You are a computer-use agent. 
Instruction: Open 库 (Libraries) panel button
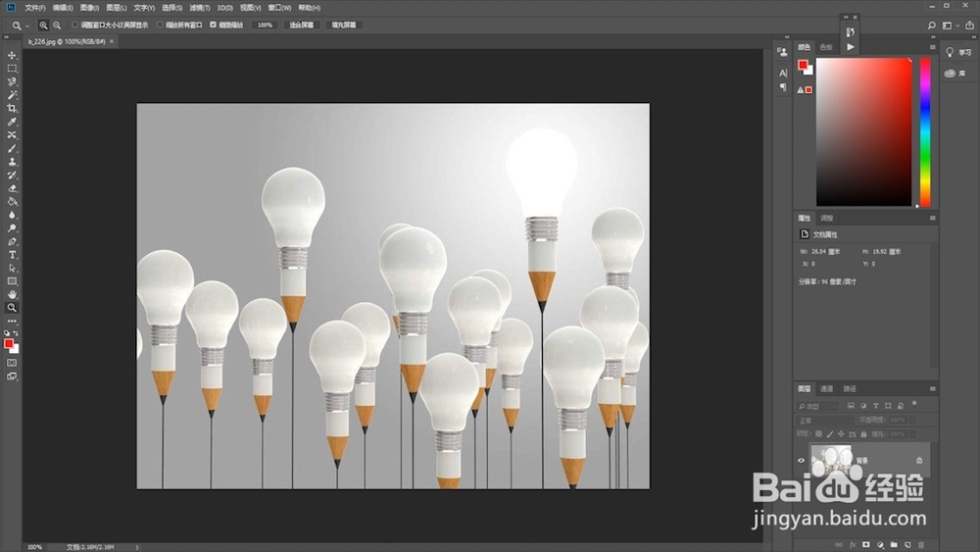[x=955, y=74]
